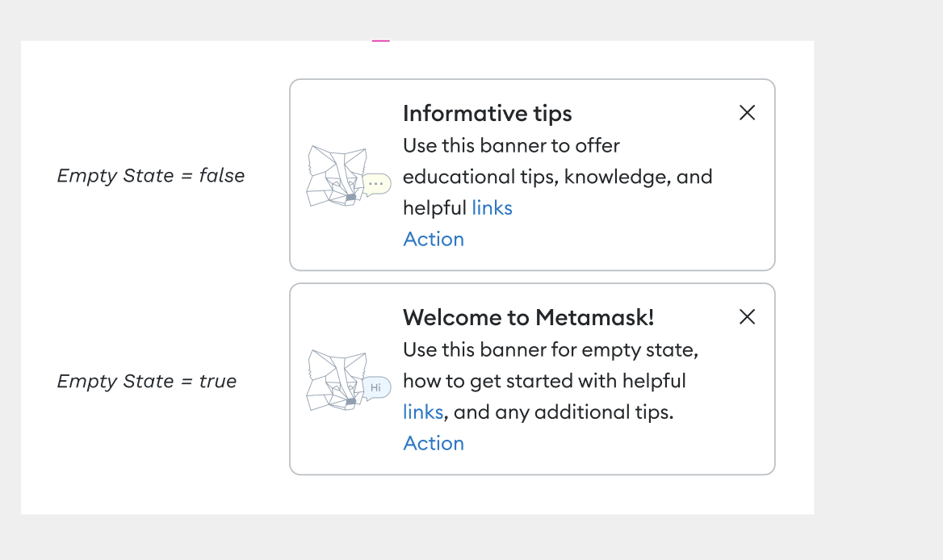Click the 'Empty State = true' label
The image size is (943, 560).
point(147,381)
